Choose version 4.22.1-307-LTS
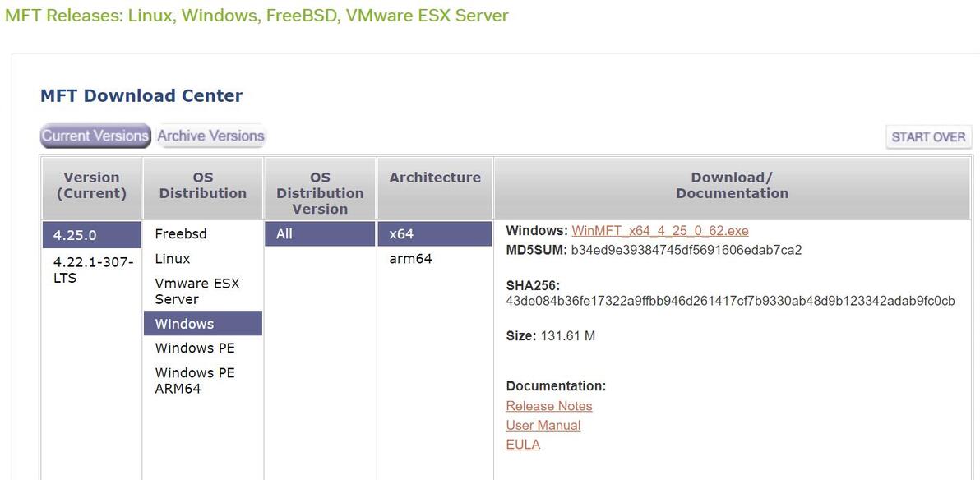 [x=91, y=270]
